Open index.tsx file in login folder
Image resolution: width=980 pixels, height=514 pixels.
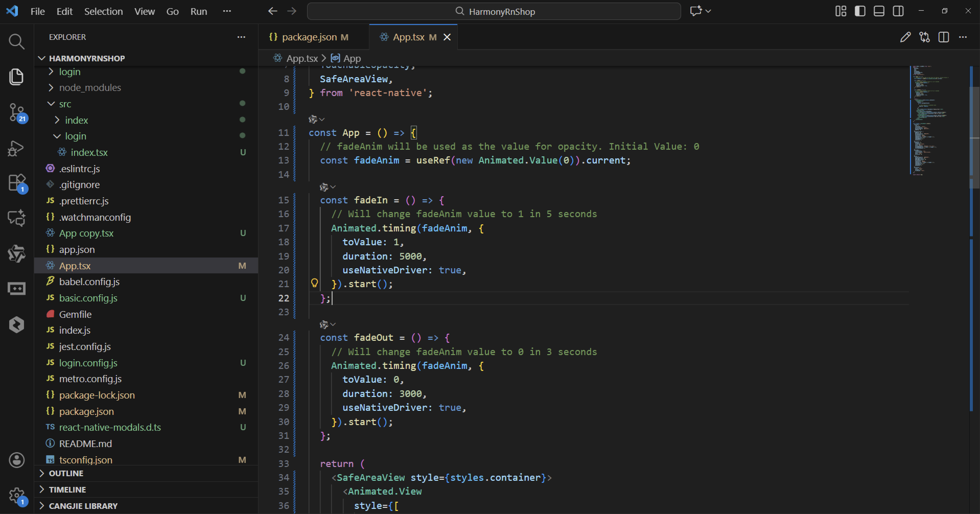(x=89, y=153)
